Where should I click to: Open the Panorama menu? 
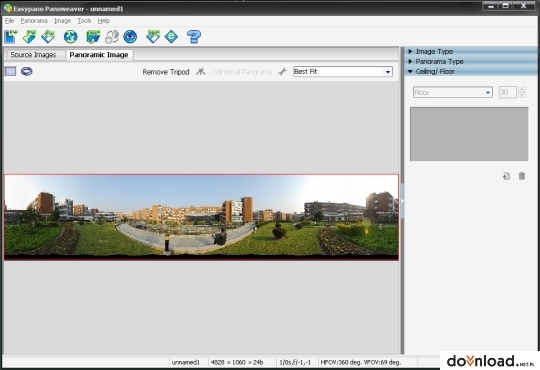(x=34, y=21)
